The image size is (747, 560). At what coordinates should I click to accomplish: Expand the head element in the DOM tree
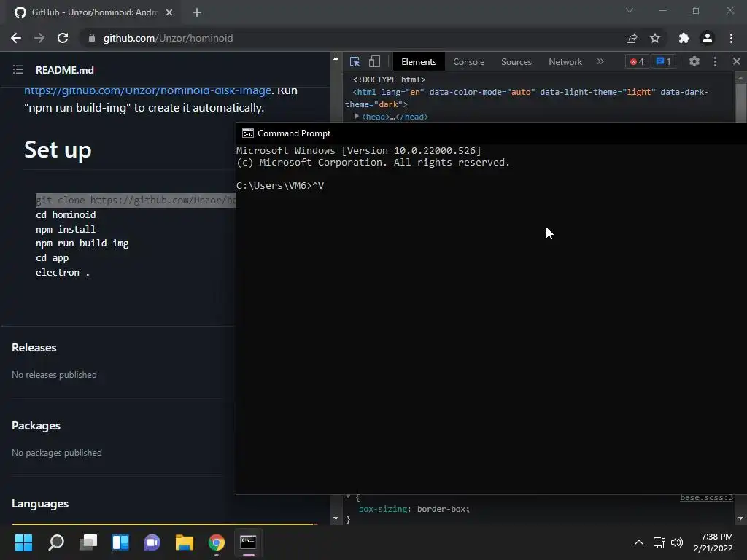pyautogui.click(x=357, y=116)
